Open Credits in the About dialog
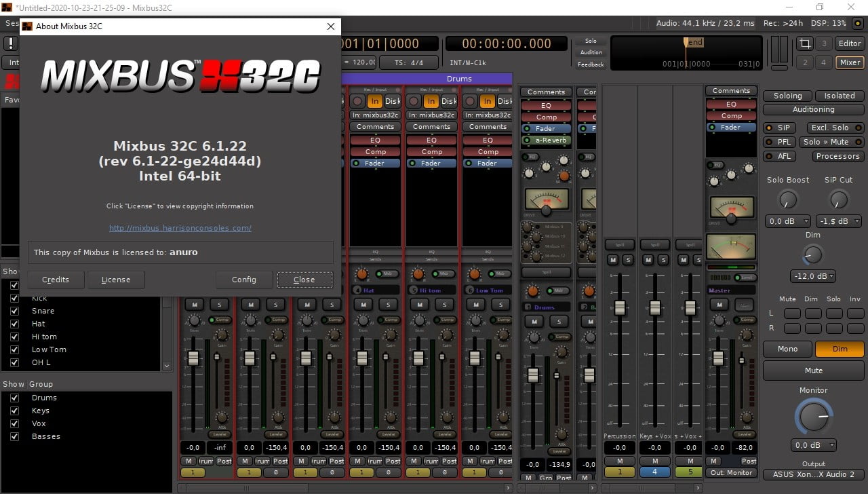Image resolution: width=868 pixels, height=494 pixels. pos(56,280)
